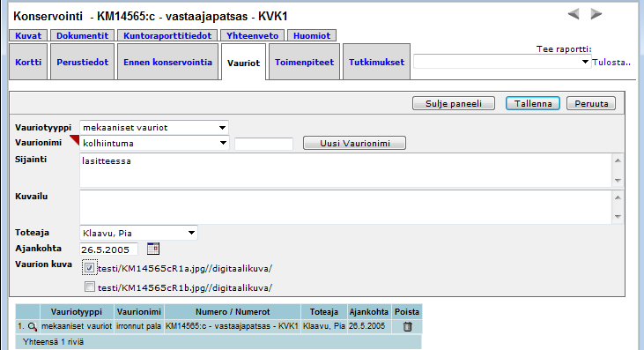Open the Vaurionimi dropdown showing kolhiintuma
Image resolution: width=644 pixels, height=350 pixels.
(154, 144)
